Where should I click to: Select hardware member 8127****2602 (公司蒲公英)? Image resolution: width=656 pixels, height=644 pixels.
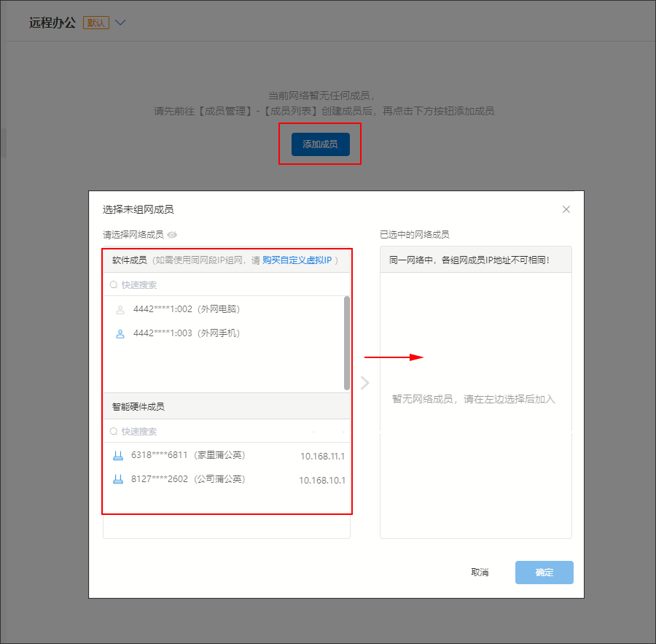click(x=227, y=479)
